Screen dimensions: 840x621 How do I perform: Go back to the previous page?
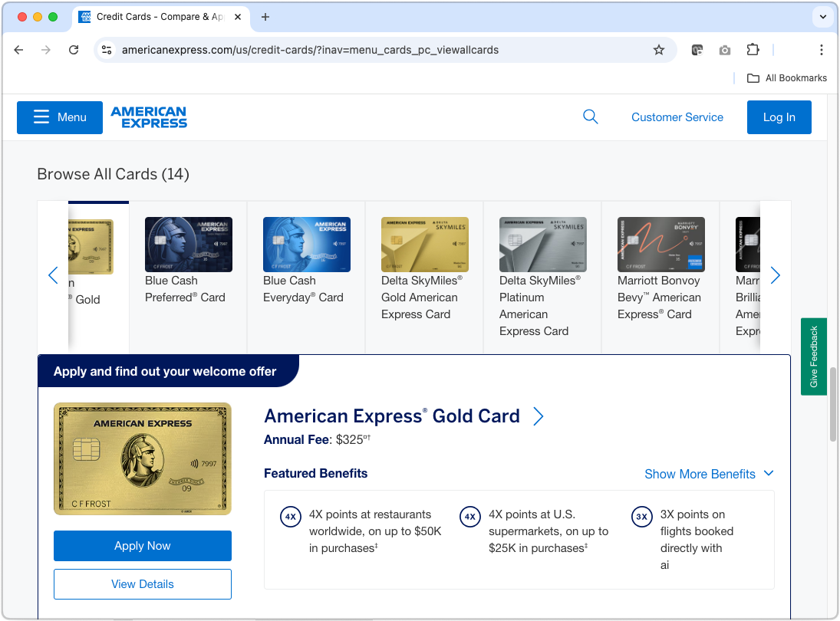point(18,50)
